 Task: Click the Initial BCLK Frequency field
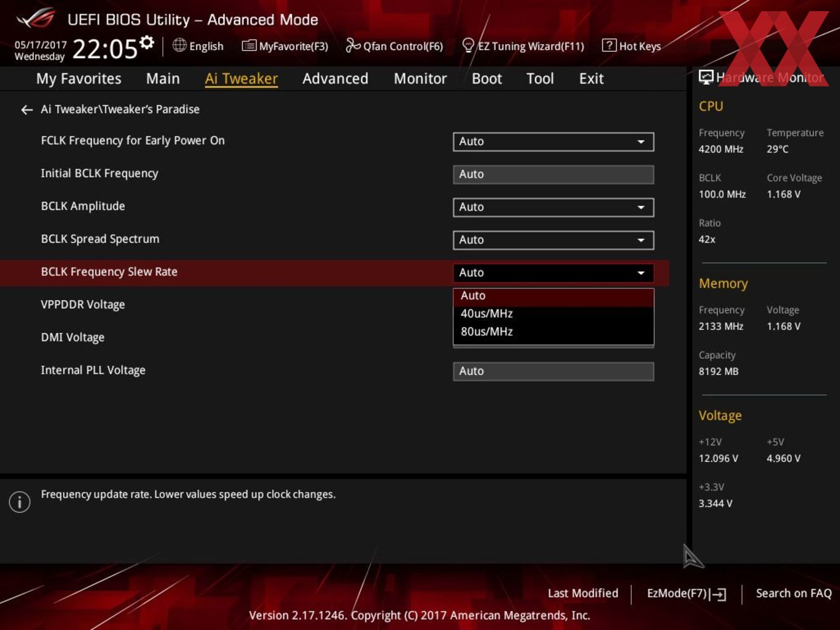pyautogui.click(x=553, y=174)
